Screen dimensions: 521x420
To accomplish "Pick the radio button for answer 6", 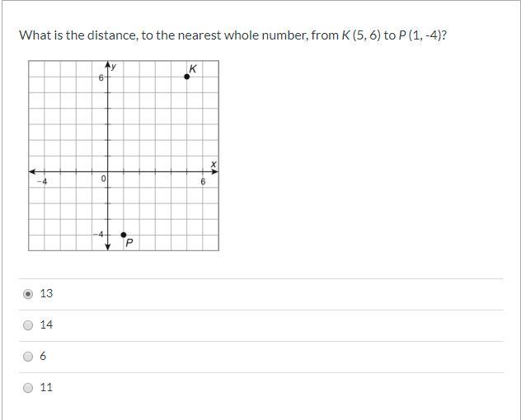I will coord(28,356).
